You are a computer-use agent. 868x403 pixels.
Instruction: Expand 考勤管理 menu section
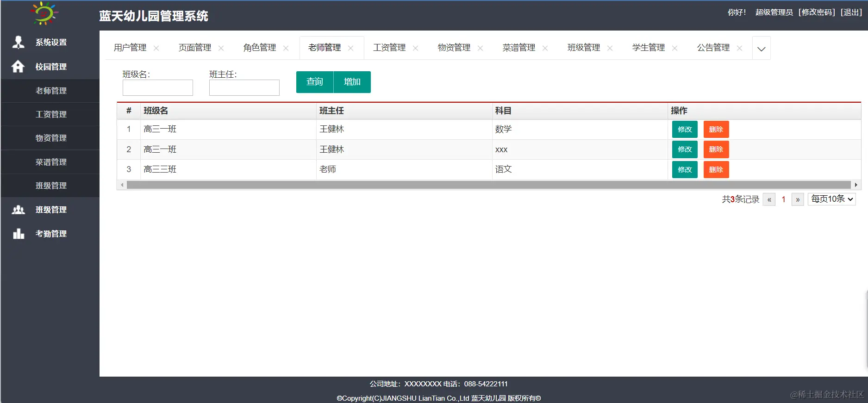click(x=50, y=234)
